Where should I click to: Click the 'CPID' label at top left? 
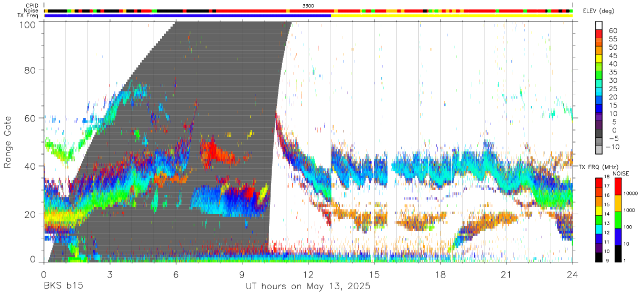click(33, 5)
